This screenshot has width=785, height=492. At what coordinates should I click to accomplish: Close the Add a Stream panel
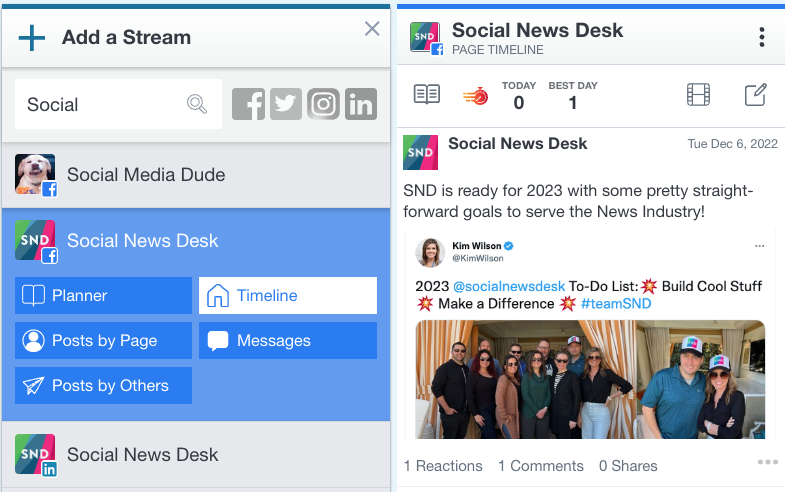[x=372, y=29]
